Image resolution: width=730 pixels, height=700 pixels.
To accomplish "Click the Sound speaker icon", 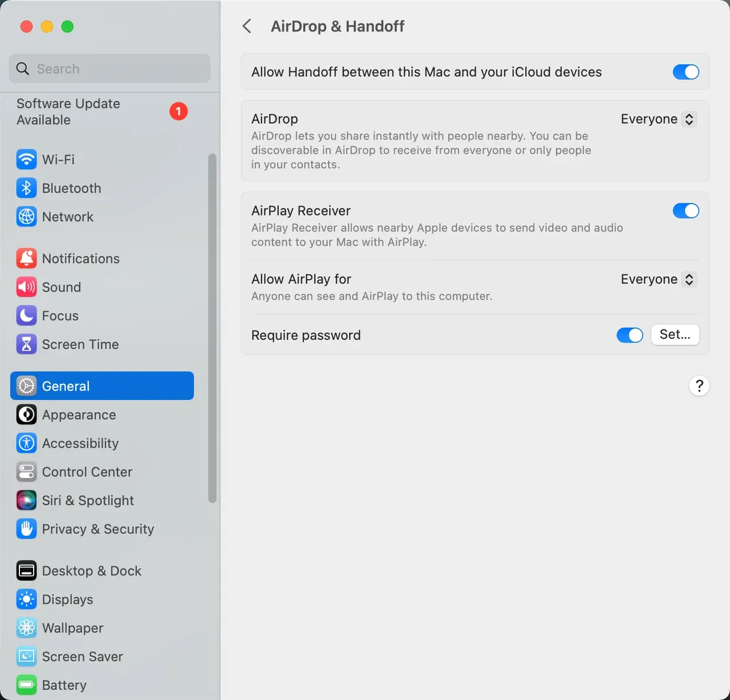I will (x=26, y=287).
